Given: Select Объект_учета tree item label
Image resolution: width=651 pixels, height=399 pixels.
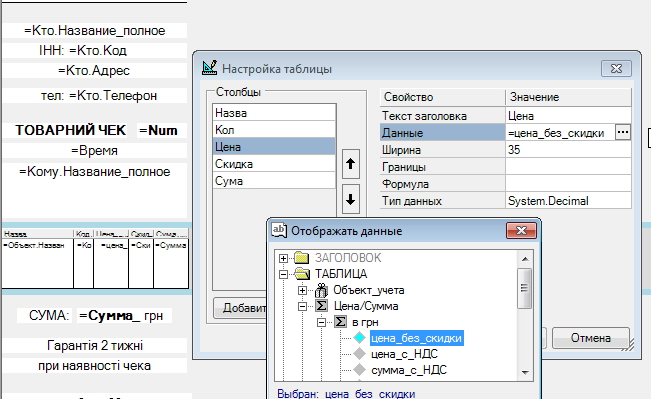Looking at the screenshot, I should [x=369, y=290].
